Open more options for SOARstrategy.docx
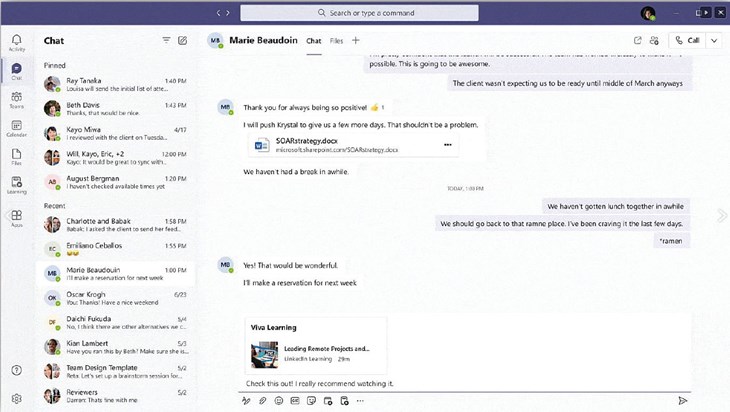This screenshot has width=730, height=412. tap(447, 145)
